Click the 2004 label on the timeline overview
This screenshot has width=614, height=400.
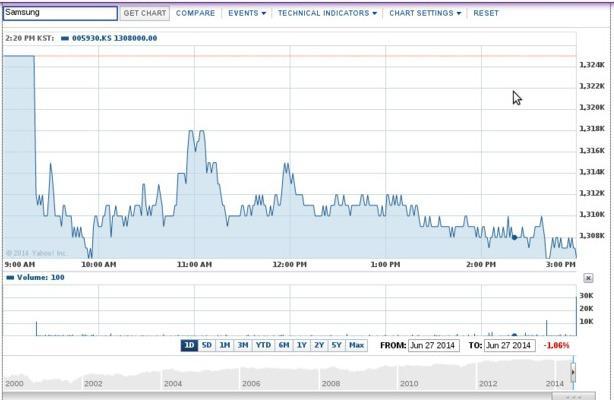point(173,384)
